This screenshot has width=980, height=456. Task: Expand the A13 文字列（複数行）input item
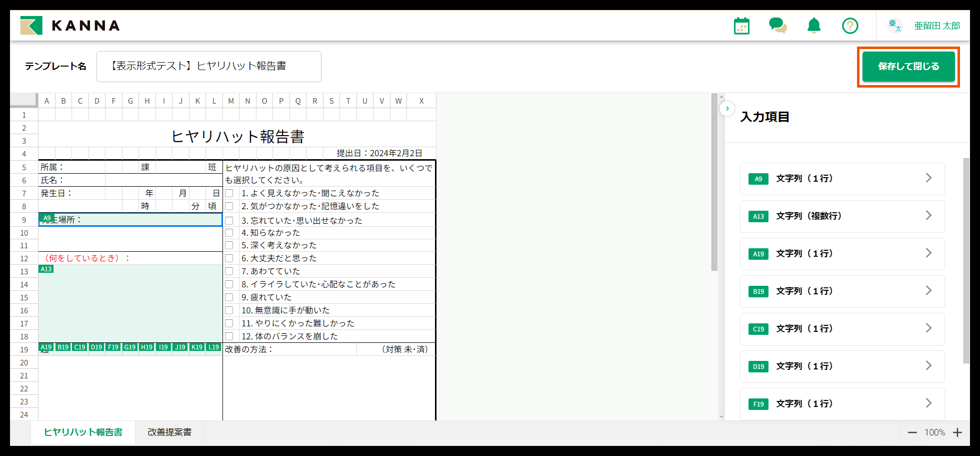click(842, 216)
